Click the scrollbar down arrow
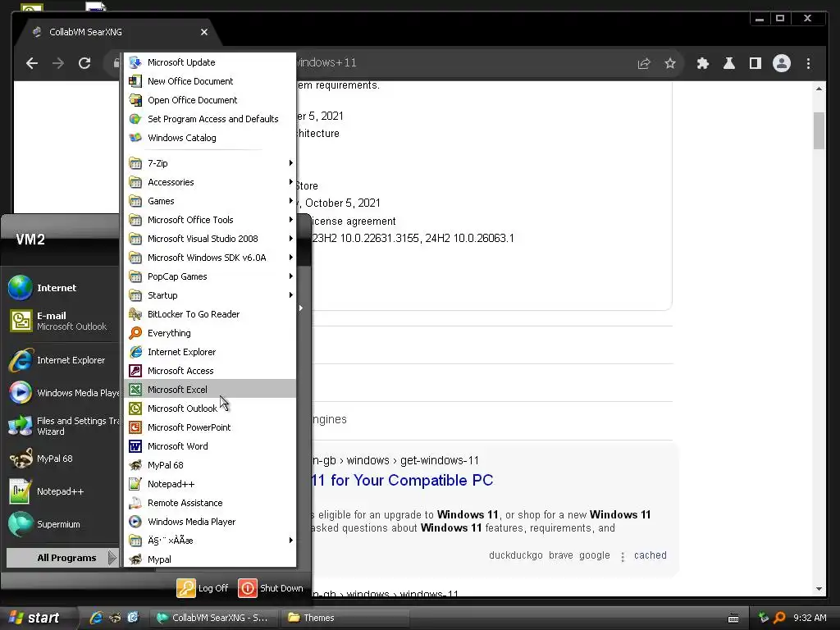The width and height of the screenshot is (840, 630). (x=819, y=589)
